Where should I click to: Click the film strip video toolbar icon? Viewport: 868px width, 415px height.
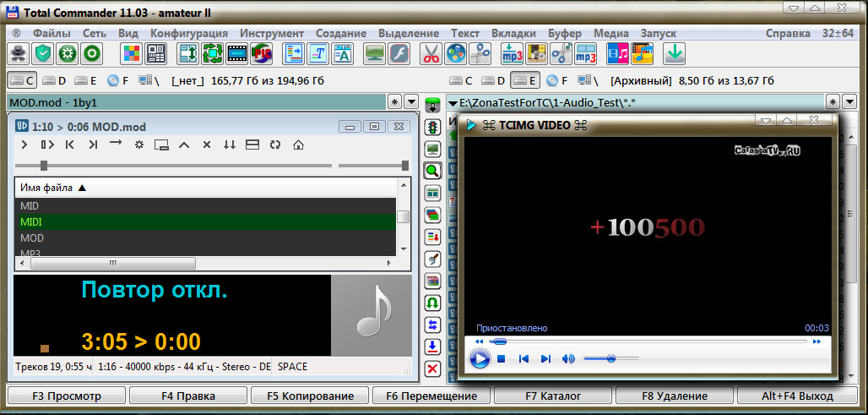(237, 54)
